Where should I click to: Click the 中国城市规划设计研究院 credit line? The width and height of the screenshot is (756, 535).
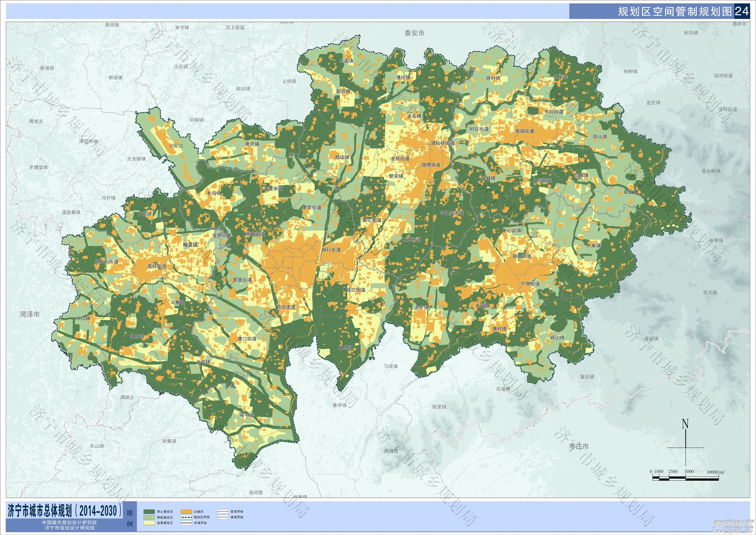pos(70,522)
